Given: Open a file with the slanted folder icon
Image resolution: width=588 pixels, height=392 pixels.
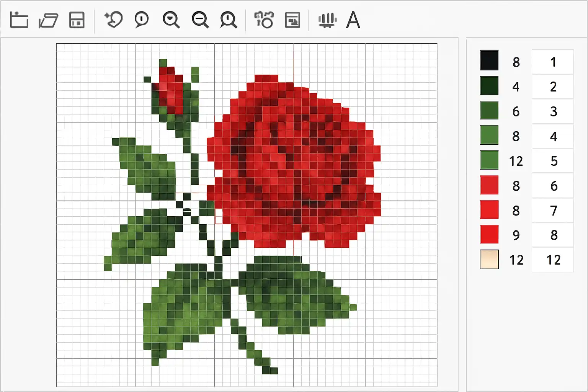Looking at the screenshot, I should coord(48,20).
